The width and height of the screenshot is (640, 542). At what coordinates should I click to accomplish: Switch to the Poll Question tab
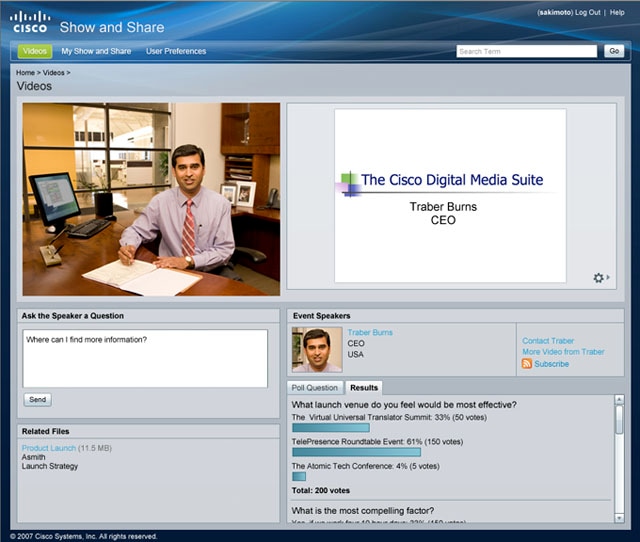315,387
